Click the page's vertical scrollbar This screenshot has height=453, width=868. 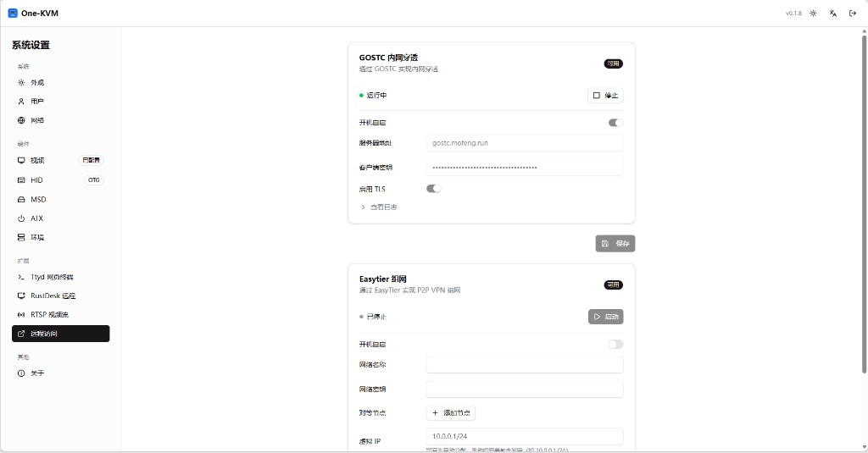(x=864, y=203)
